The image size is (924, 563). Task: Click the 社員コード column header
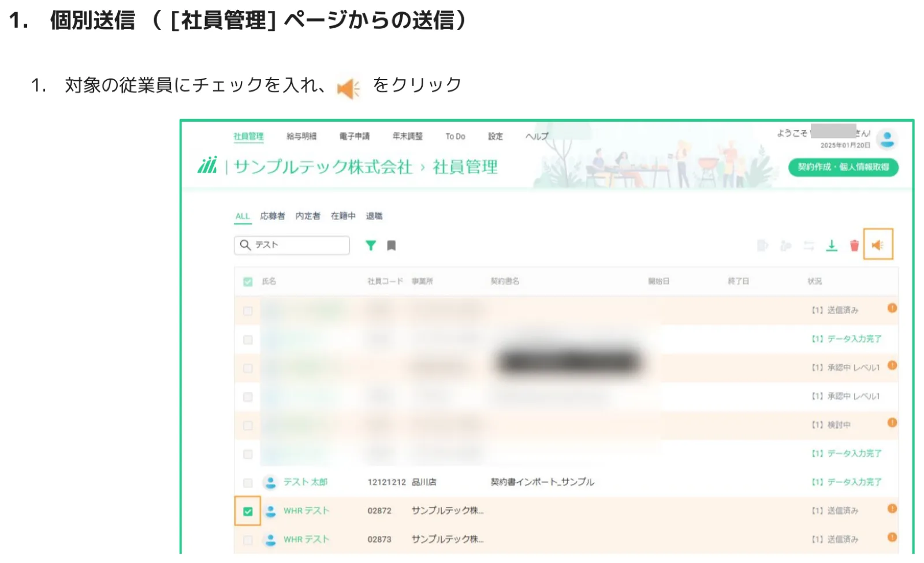[385, 281]
